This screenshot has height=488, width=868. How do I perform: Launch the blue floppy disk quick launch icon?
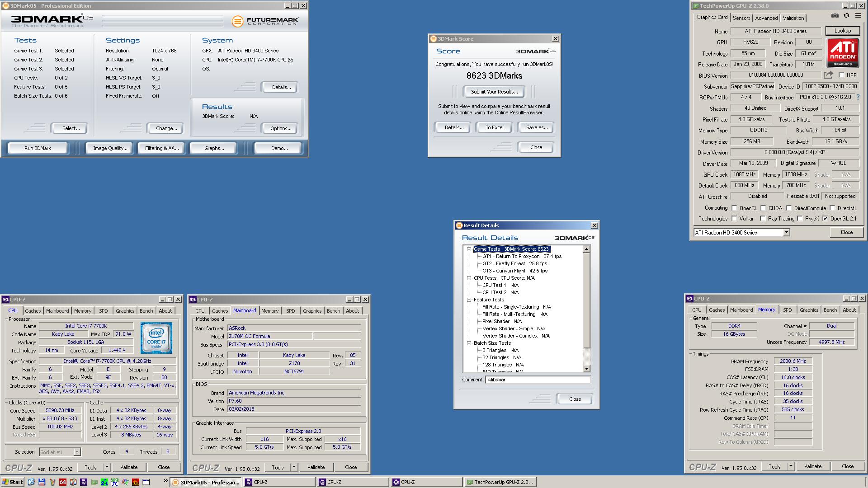(42, 482)
